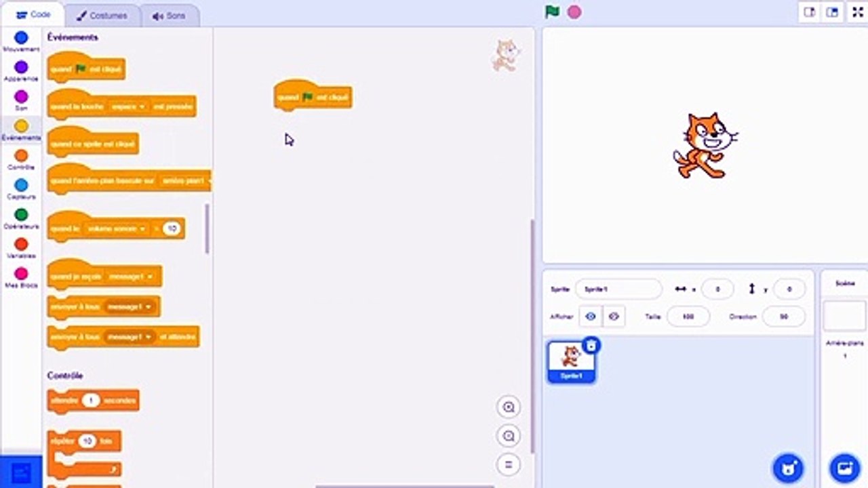Open 'volume sonore' dropdown in palette block
The image size is (868, 488).
click(115, 229)
